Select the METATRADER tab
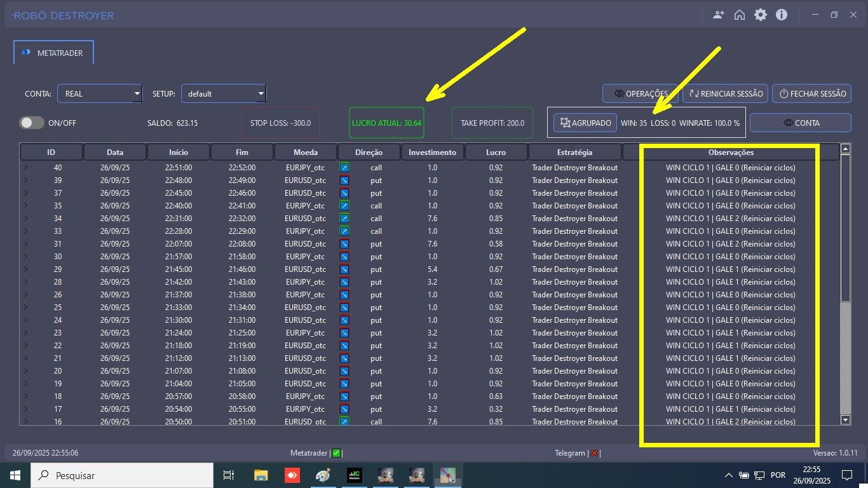Viewport: 868px width, 488px height. [x=53, y=53]
